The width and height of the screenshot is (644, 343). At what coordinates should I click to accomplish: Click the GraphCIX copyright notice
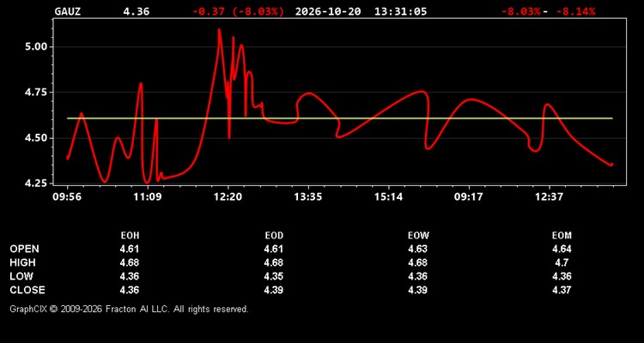point(129,309)
